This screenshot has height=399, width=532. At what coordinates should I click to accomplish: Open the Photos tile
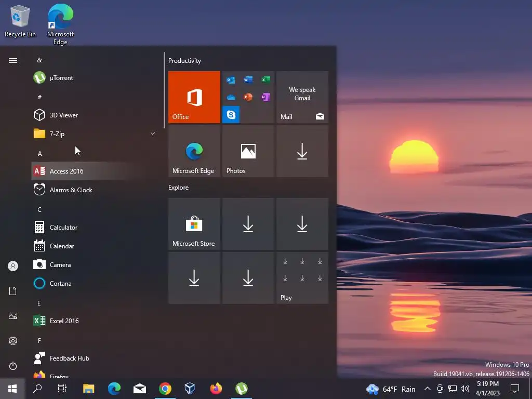tap(248, 151)
